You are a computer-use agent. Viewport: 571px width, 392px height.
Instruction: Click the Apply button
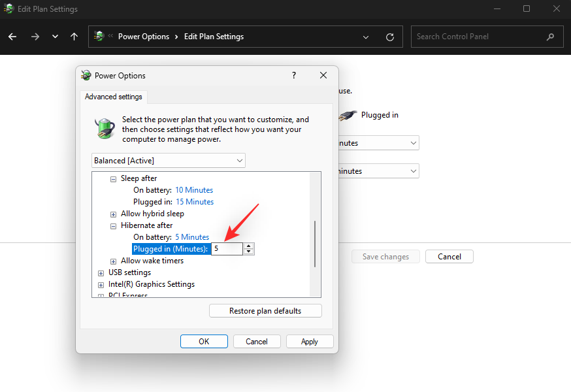pyautogui.click(x=310, y=341)
